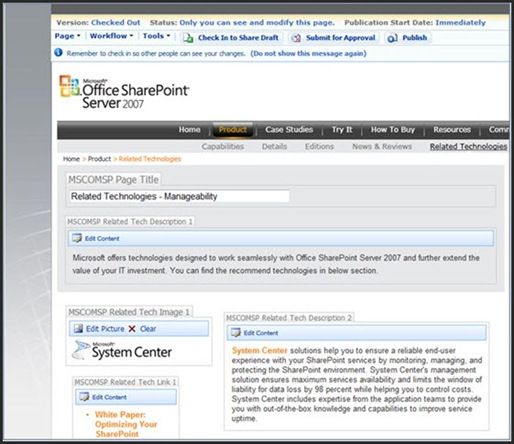Viewport: 514px width, 444px height.
Task: Select the Editions sub-navigation item
Action: [x=319, y=146]
